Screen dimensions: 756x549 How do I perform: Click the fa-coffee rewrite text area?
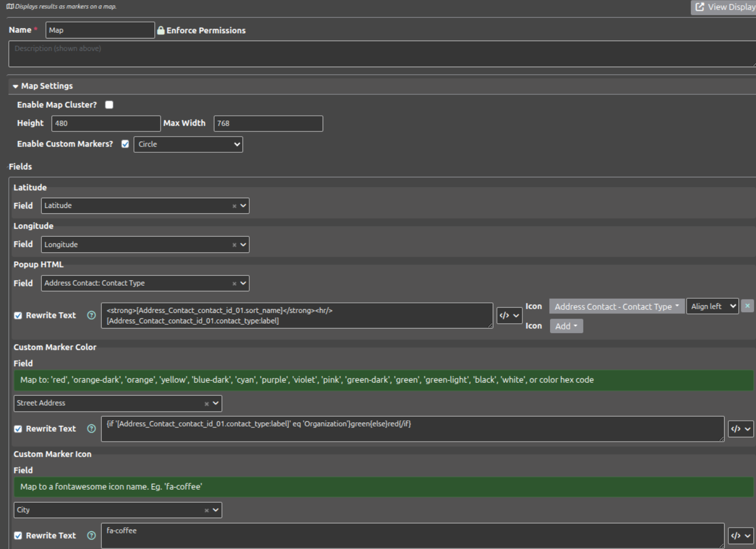pyautogui.click(x=412, y=536)
